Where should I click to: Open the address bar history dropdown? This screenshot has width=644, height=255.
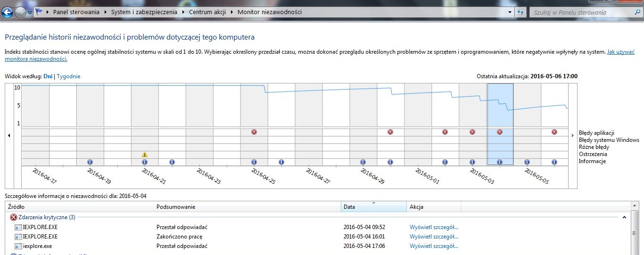coord(510,12)
